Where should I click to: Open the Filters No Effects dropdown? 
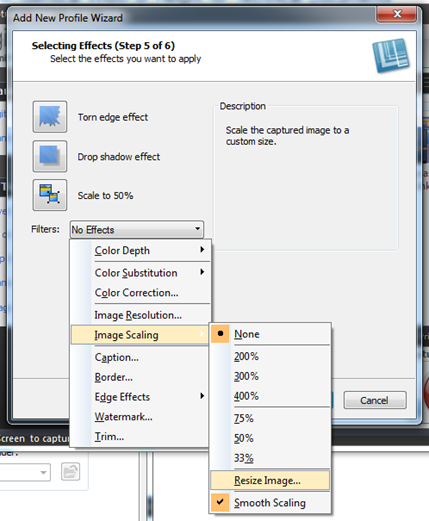pos(137,229)
